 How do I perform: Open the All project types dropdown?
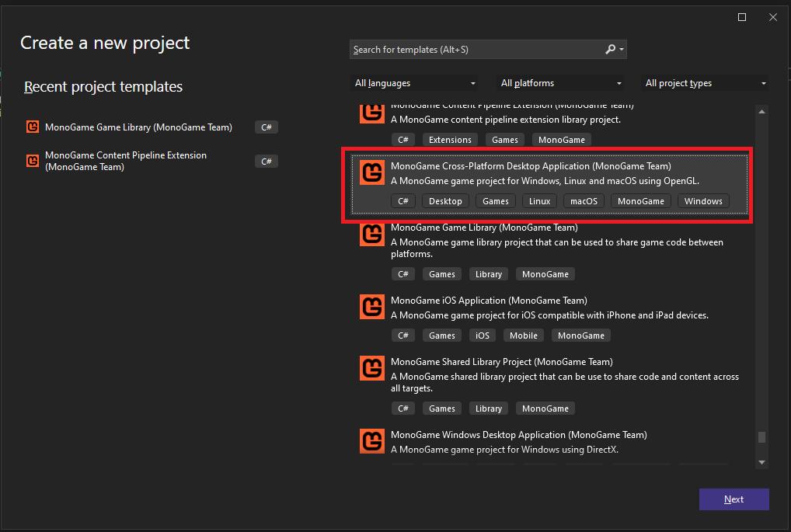pyautogui.click(x=706, y=83)
